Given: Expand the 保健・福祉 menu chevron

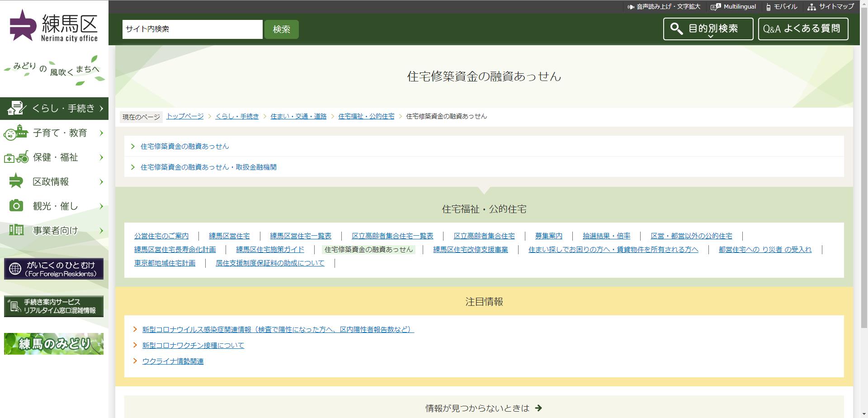Looking at the screenshot, I should [x=101, y=157].
